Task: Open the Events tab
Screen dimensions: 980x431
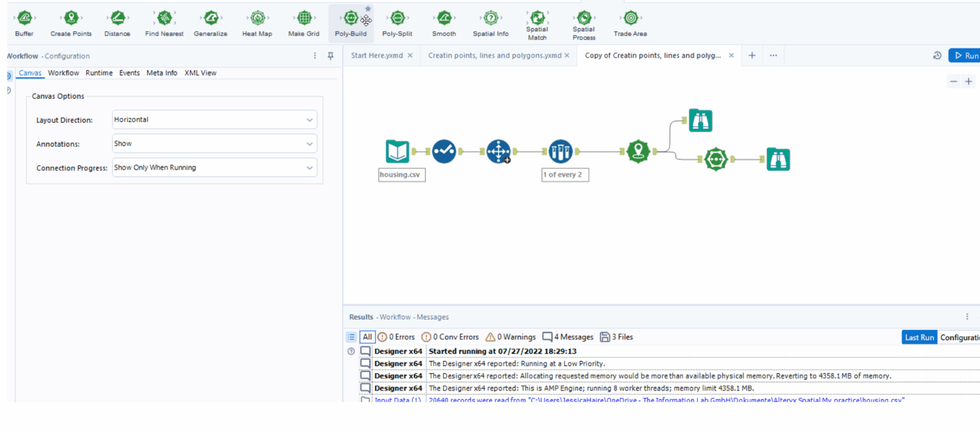Action: pyautogui.click(x=130, y=73)
